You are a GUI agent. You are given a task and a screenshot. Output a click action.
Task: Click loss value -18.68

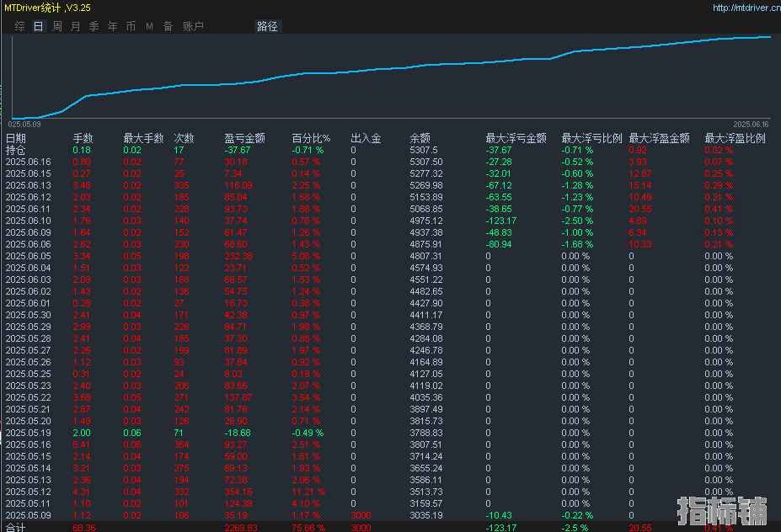coord(237,433)
